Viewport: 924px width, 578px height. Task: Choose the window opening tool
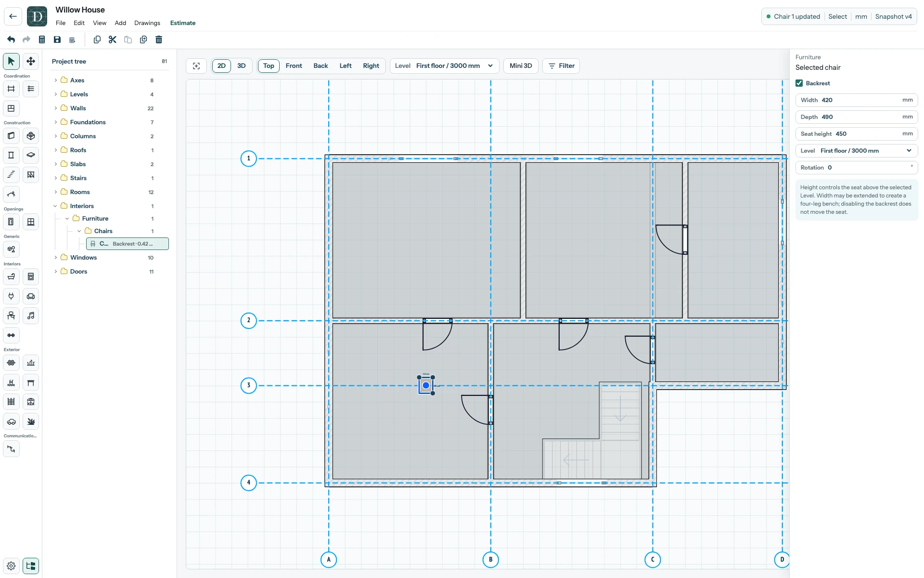click(31, 222)
